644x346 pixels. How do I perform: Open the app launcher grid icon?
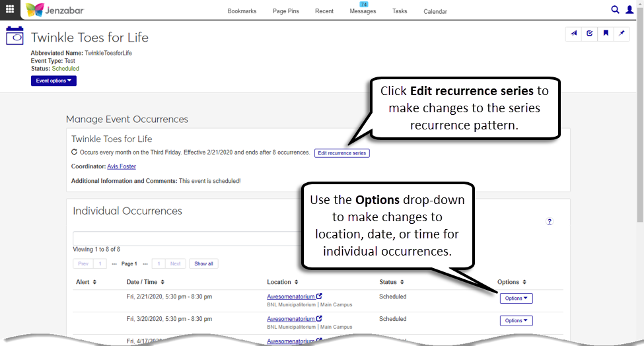click(10, 10)
